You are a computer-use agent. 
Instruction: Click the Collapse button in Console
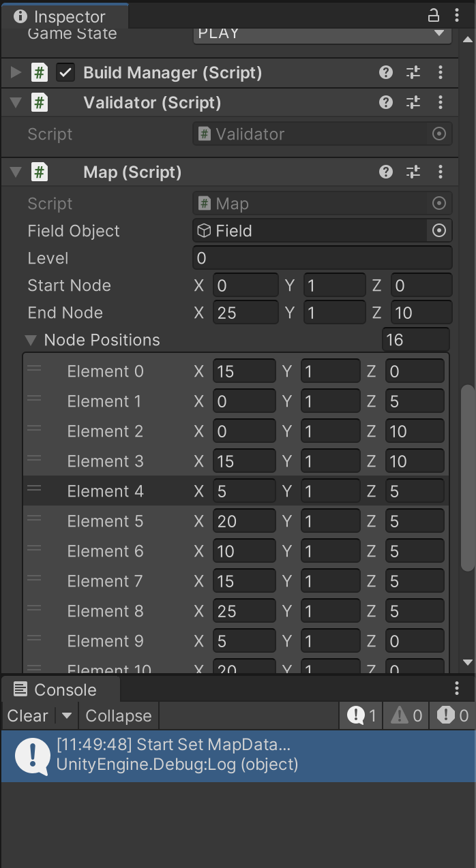pos(119,715)
